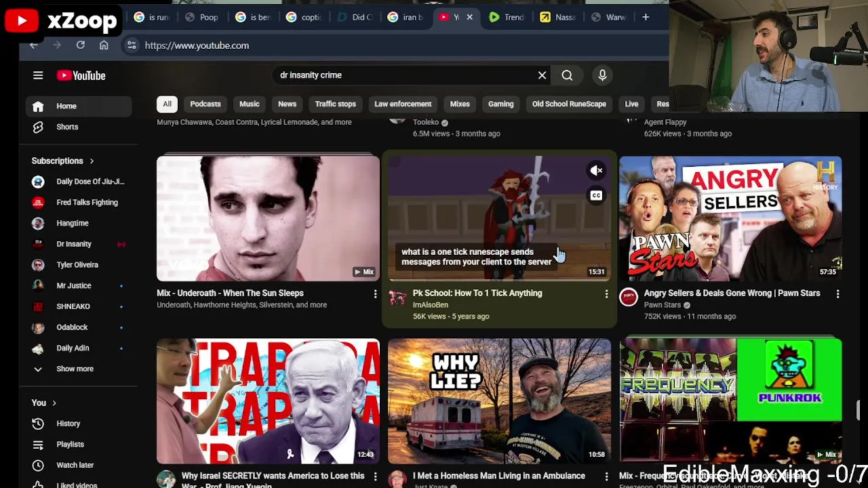Select the News filter chip
The width and height of the screenshot is (868, 488).
click(x=287, y=104)
